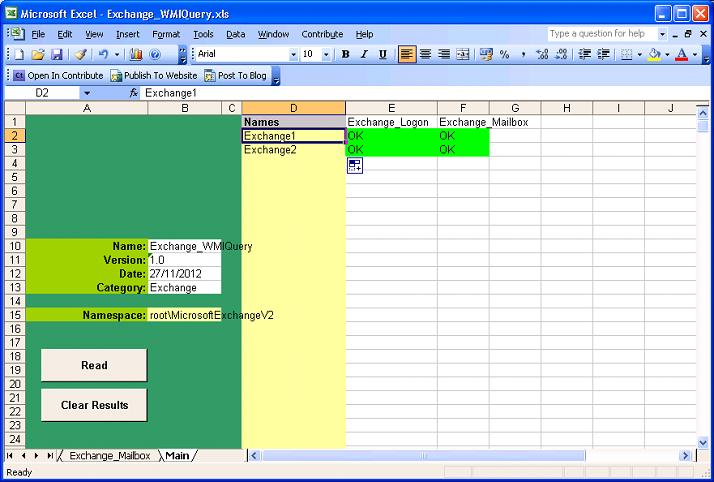Click the Type a question for help box

[x=601, y=34]
